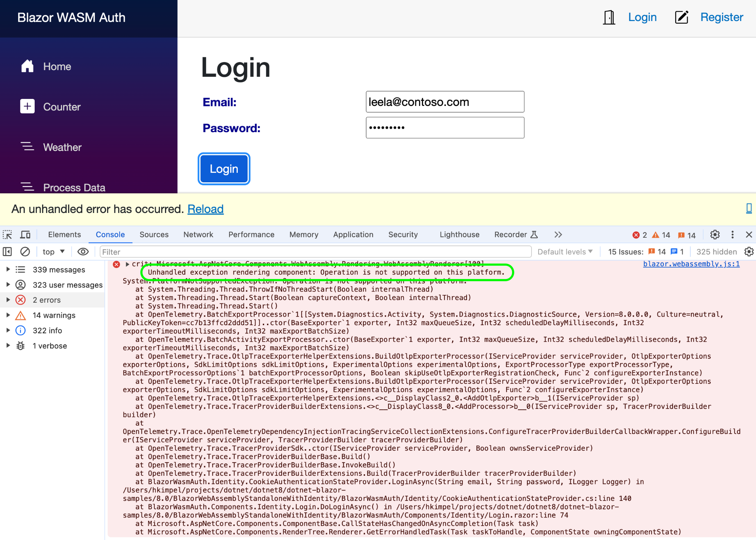The width and height of the screenshot is (756, 540).
Task: Switch to the Network tab
Action: coord(198,235)
